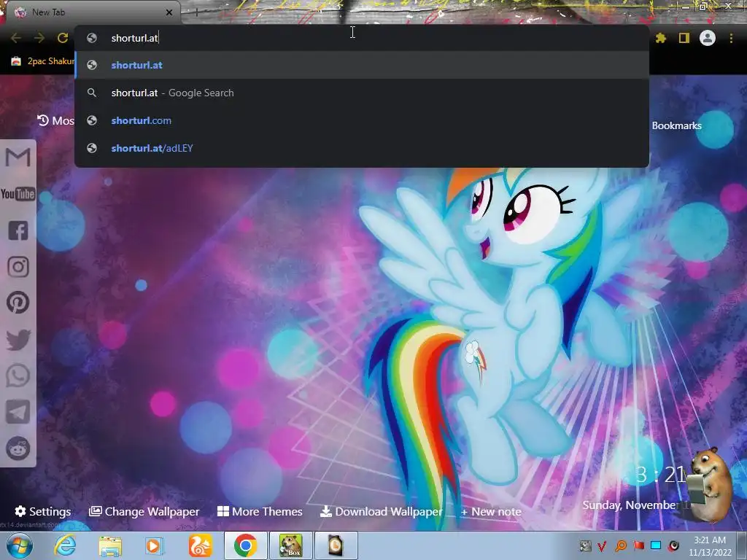747x560 pixels.
Task: Open the new tab Settings
Action: pos(43,511)
